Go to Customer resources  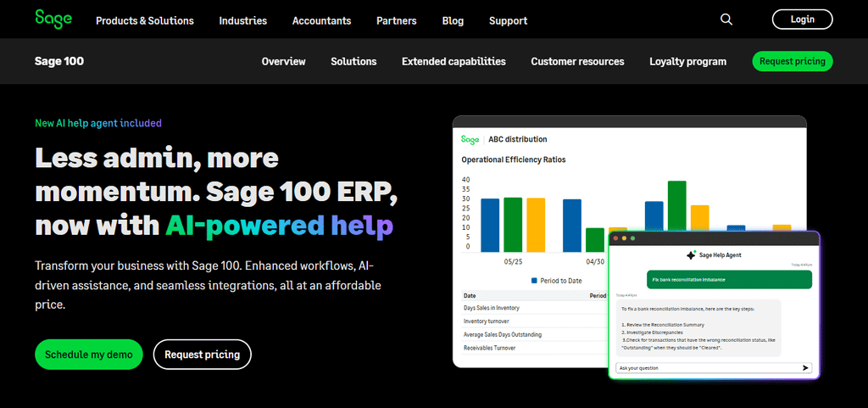(x=577, y=61)
